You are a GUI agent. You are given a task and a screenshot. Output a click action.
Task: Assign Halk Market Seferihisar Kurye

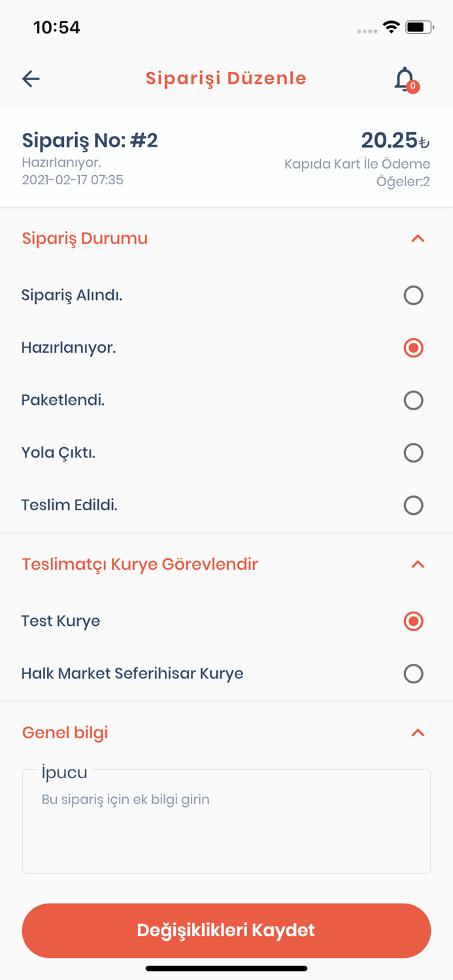pyautogui.click(x=413, y=674)
